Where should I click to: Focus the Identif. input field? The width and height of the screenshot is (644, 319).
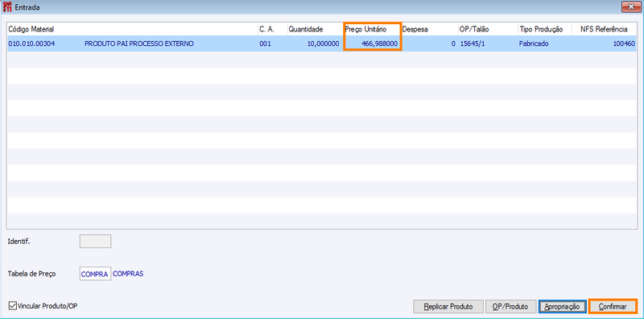[95, 242]
